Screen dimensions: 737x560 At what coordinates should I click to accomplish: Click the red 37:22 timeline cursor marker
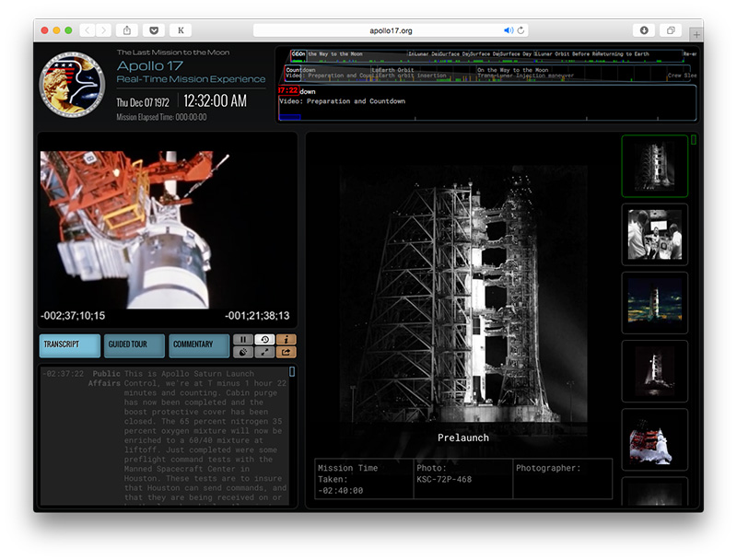(x=288, y=90)
